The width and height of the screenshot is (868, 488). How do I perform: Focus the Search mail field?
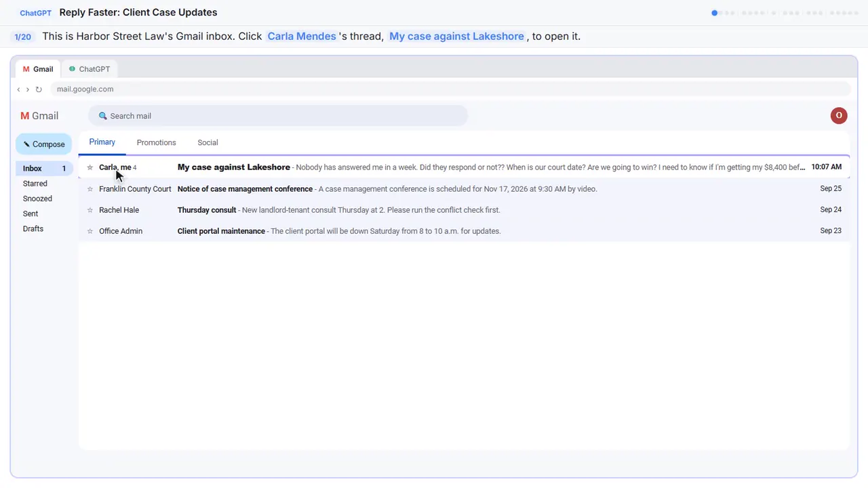pyautogui.click(x=278, y=116)
